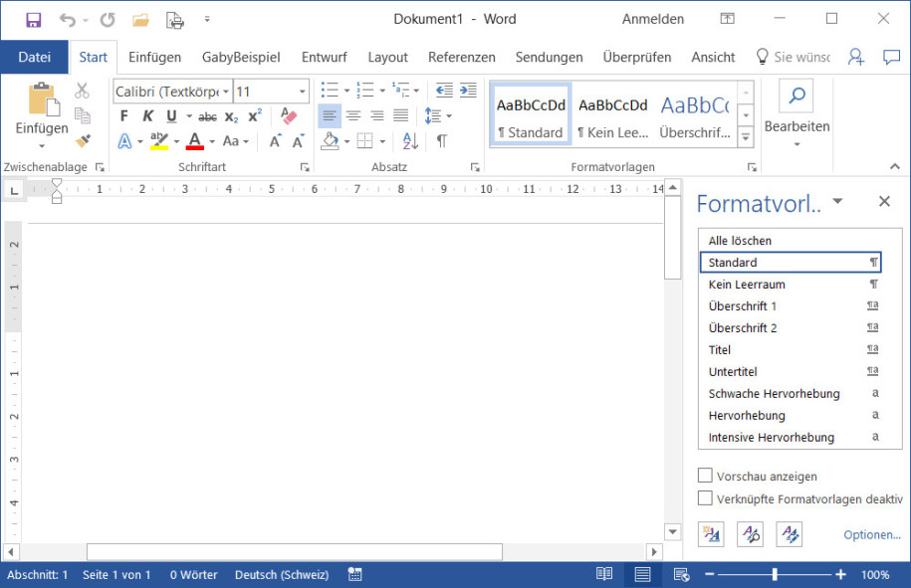This screenshot has width=911, height=588.
Task: Expand the styles gallery More arrow
Action: (x=746, y=137)
